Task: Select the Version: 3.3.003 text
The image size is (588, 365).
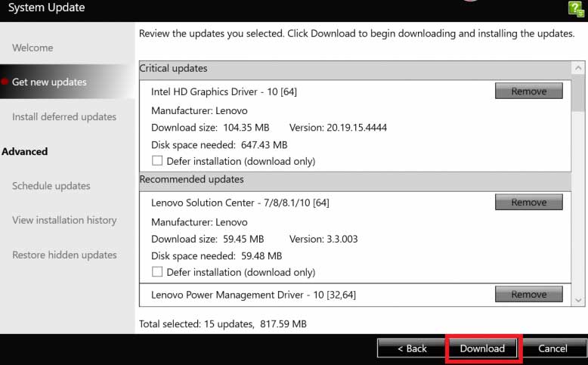Action: tap(323, 239)
